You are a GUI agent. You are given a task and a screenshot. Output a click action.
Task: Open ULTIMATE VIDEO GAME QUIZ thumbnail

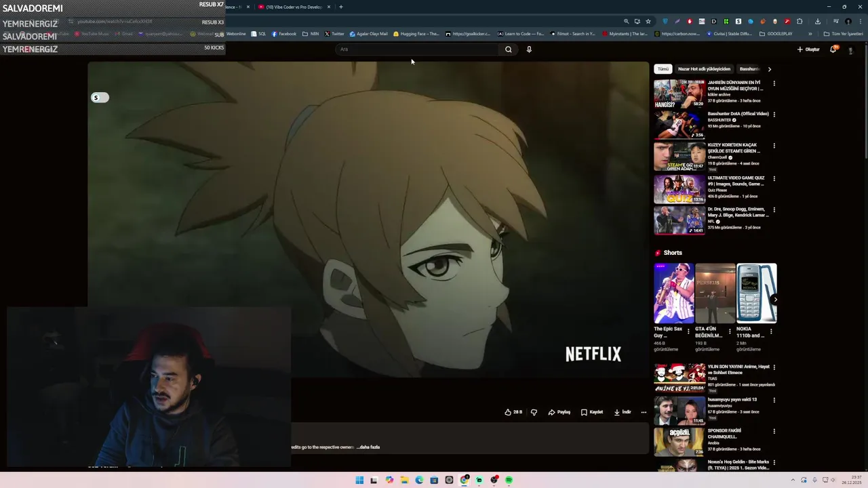coord(679,189)
